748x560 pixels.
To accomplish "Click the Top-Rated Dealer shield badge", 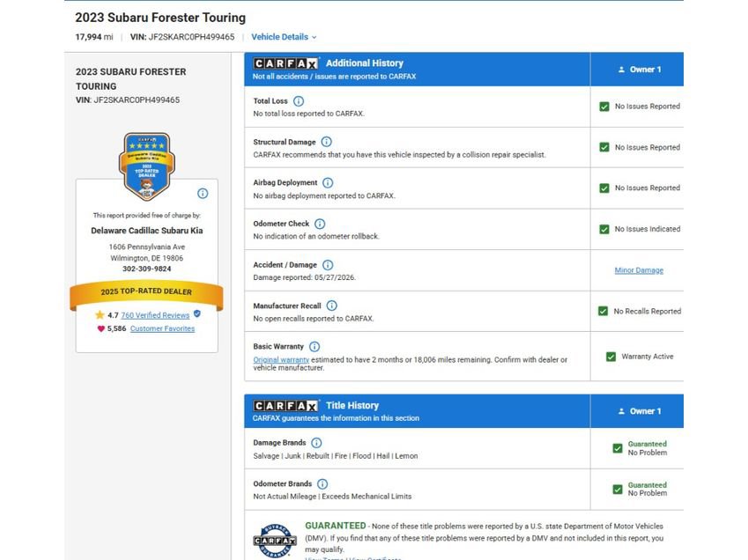I will coord(147,166).
